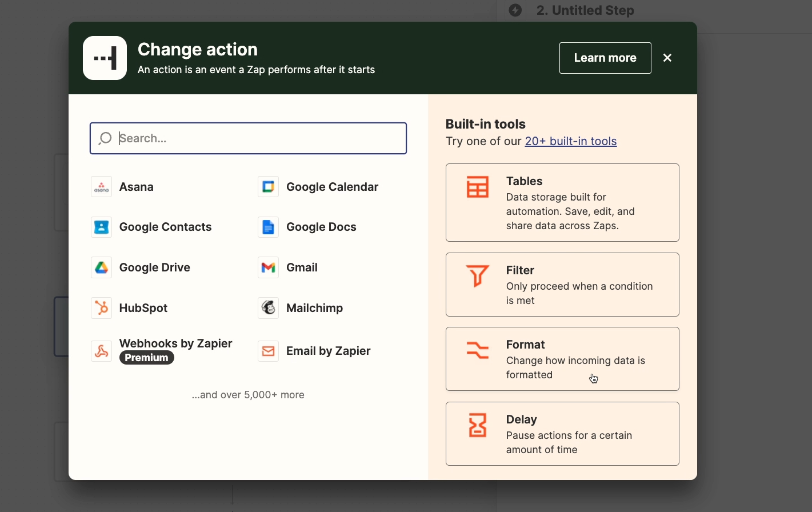
Task: Click the Format arrows icon
Action: click(x=478, y=350)
